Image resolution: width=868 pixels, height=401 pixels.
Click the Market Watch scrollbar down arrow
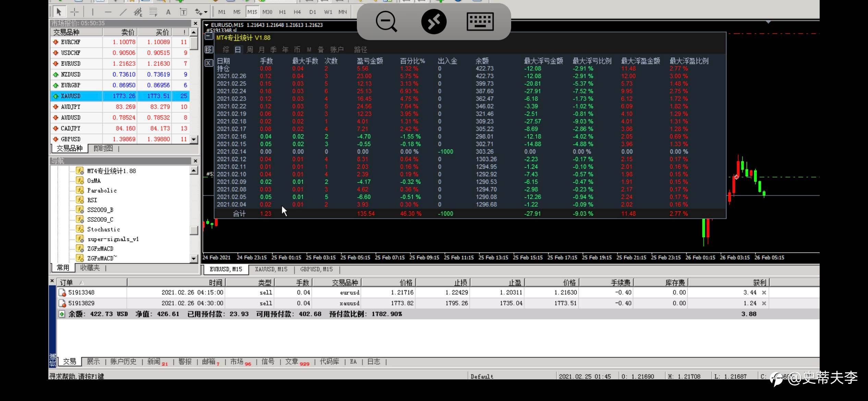tap(194, 139)
